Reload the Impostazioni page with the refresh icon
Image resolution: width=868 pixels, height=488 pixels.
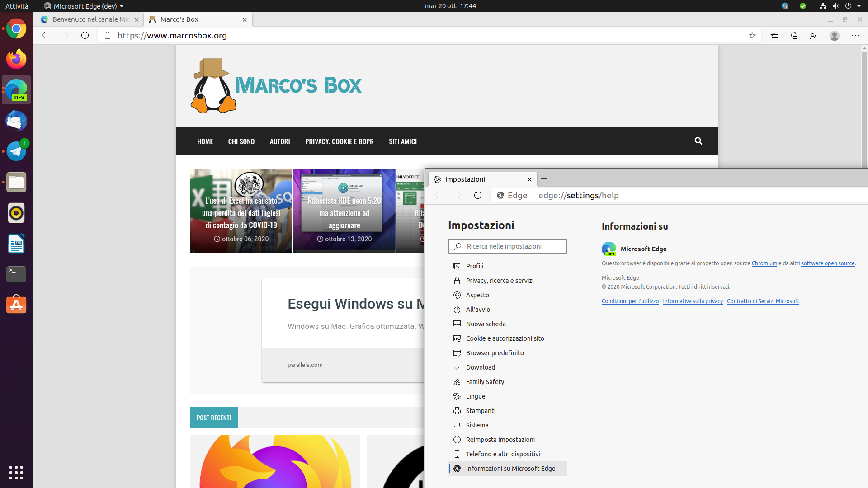coord(478,195)
